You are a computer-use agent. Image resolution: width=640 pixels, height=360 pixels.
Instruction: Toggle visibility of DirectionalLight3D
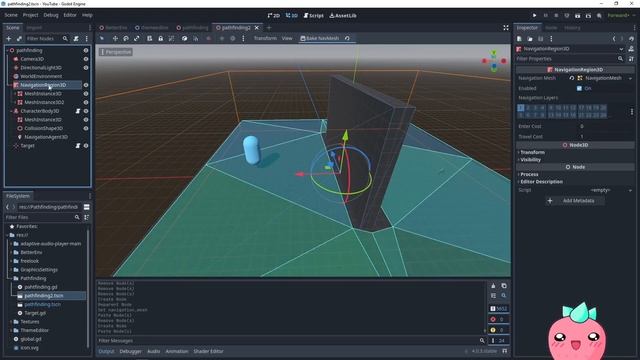[x=86, y=68]
